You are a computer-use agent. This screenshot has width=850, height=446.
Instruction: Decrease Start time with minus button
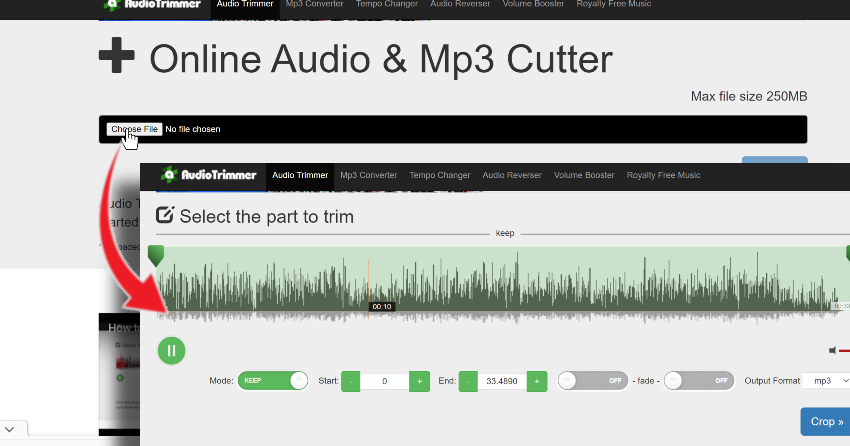pyautogui.click(x=351, y=381)
